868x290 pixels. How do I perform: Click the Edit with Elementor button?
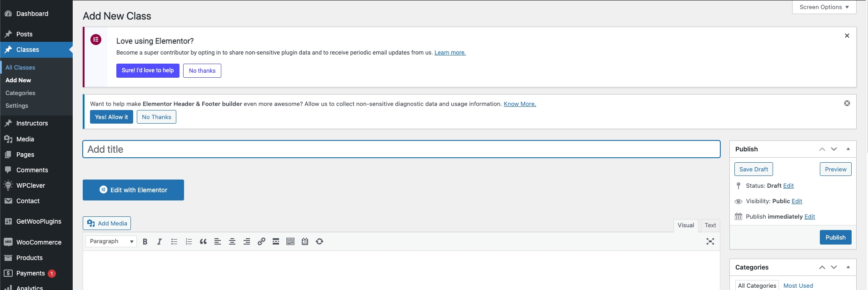(133, 190)
